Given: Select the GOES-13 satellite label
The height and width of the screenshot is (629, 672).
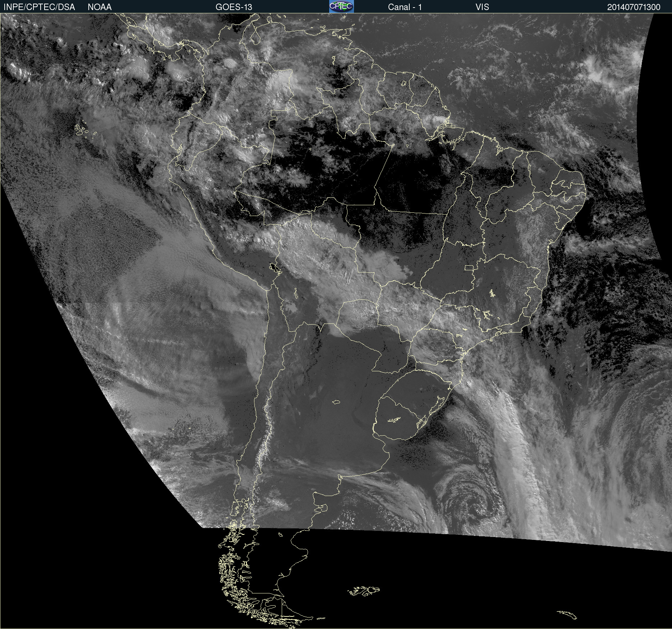Looking at the screenshot, I should click(x=234, y=7).
